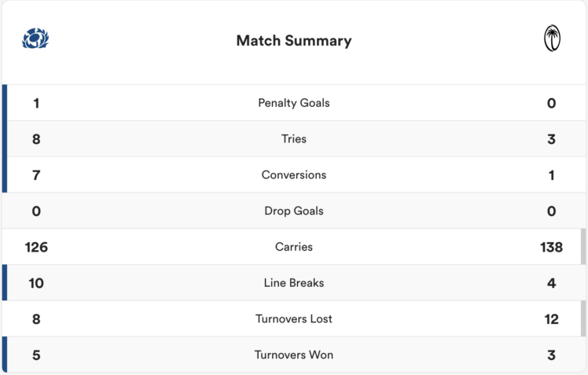The height and width of the screenshot is (375, 588).
Task: Select the Carries stat label
Action: pos(294,247)
